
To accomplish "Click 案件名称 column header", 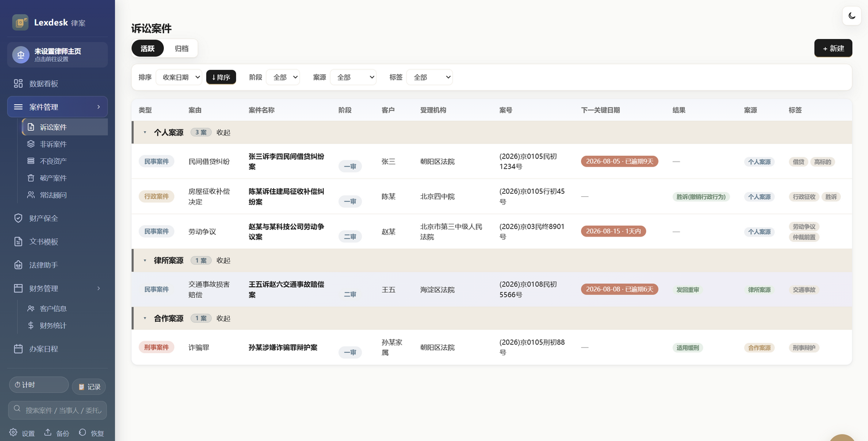I will click(x=261, y=110).
